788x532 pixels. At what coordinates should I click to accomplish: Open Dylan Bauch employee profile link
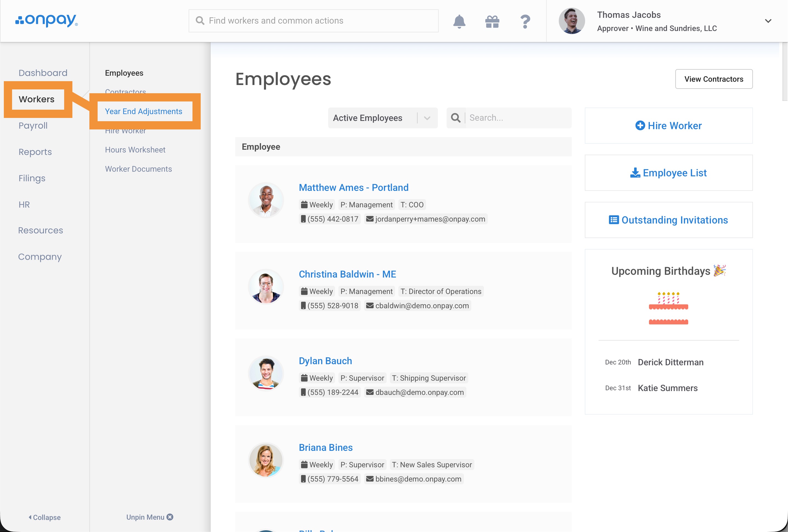tap(325, 361)
